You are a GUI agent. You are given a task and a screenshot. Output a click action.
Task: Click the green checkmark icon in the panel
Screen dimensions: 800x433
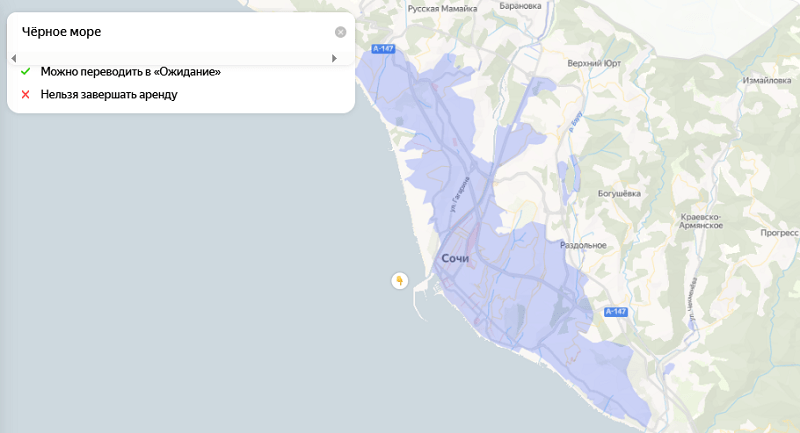pyautogui.click(x=26, y=72)
